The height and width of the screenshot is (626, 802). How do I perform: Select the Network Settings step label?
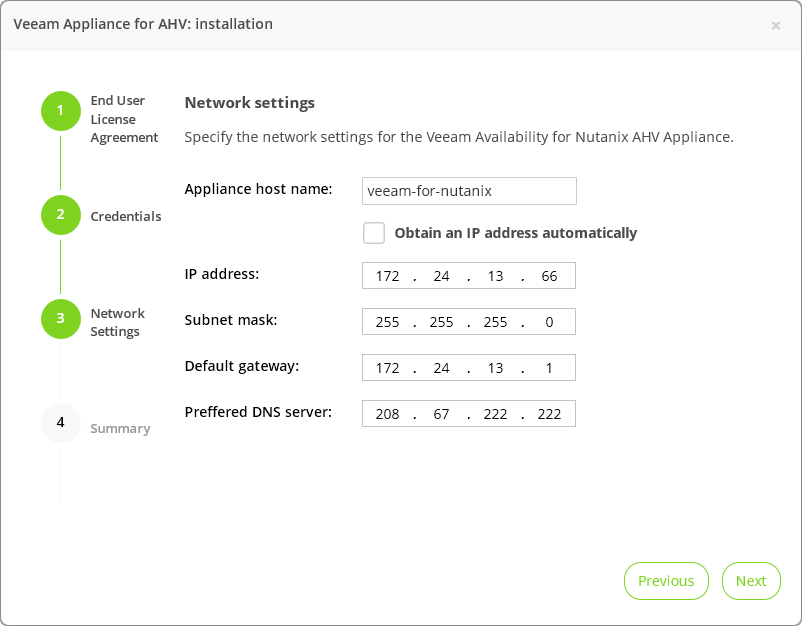[117, 322]
